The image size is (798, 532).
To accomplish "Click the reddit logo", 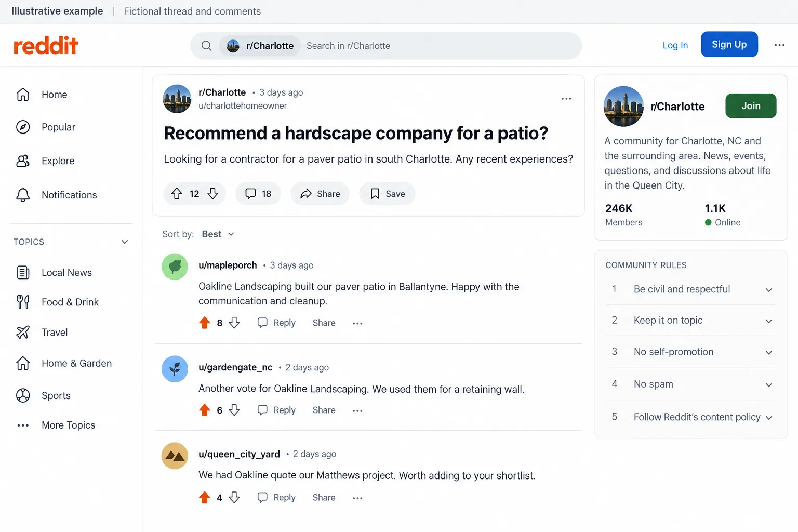I will point(46,46).
